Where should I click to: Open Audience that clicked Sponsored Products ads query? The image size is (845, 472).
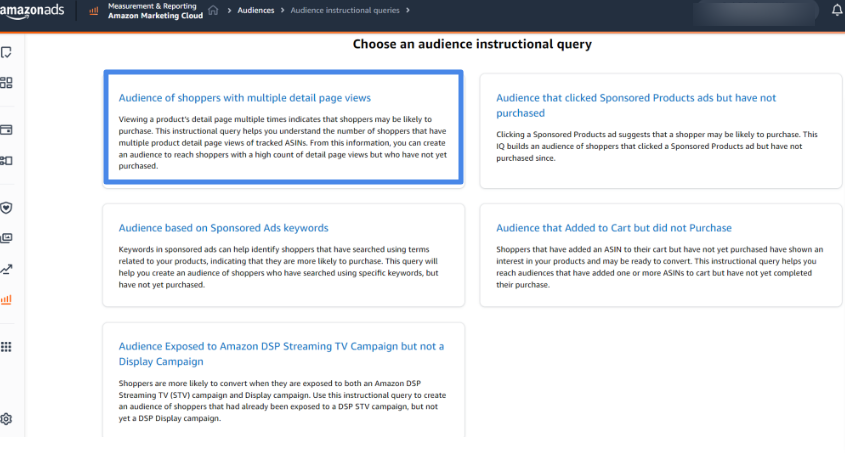click(x=636, y=105)
